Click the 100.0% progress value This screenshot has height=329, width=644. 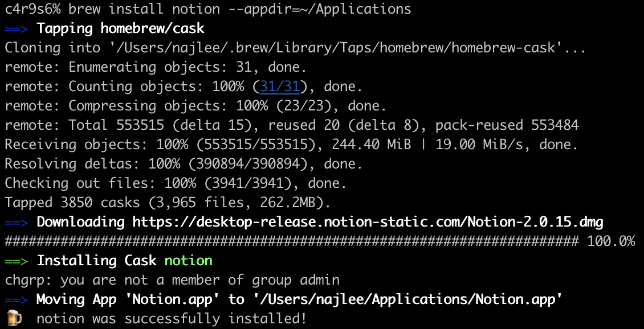click(611, 241)
